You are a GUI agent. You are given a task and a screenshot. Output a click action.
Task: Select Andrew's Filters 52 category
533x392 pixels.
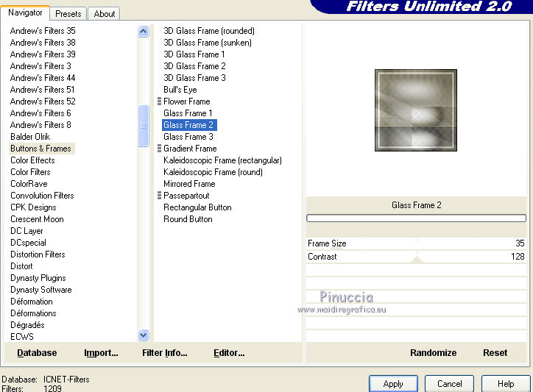tap(43, 101)
